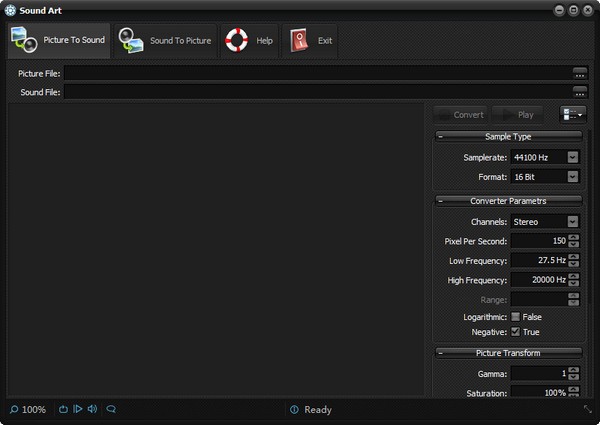Click the zoom magnifier icon in status bar
The height and width of the screenshot is (425, 600).
pos(14,410)
